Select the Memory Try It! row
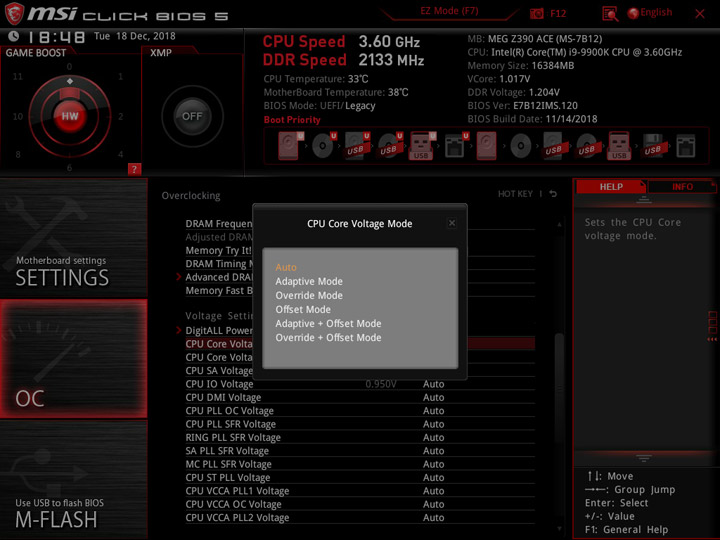Viewport: 720px width, 540px height. pyautogui.click(x=360, y=250)
